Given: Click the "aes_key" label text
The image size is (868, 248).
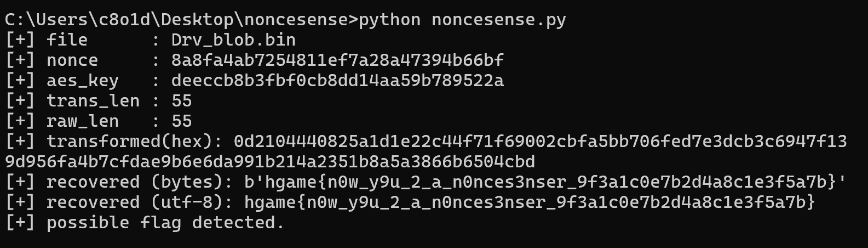Looking at the screenshot, I should click(82, 81).
